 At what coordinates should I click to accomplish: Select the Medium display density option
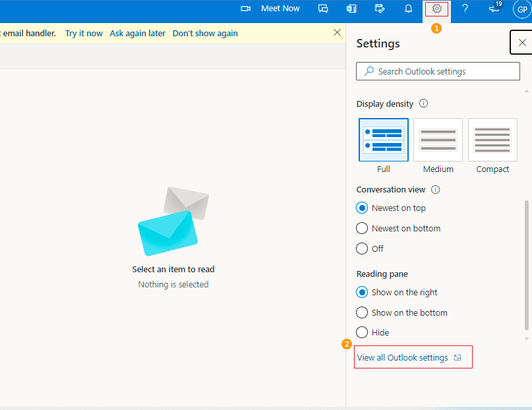[x=438, y=140]
